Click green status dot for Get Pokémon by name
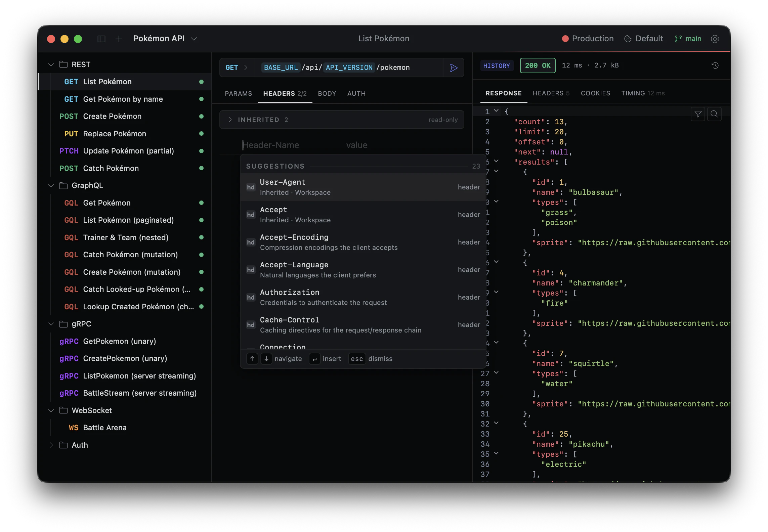This screenshot has height=532, width=768. (x=201, y=99)
